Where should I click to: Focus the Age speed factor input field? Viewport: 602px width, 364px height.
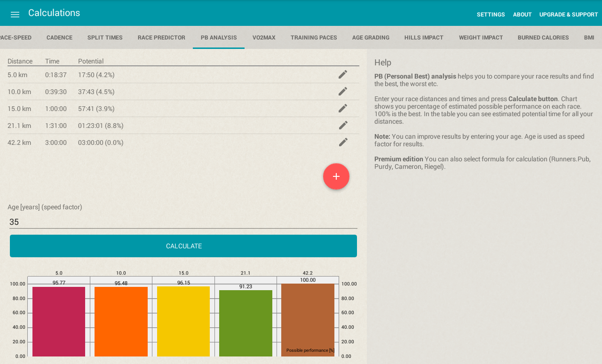[x=183, y=222]
